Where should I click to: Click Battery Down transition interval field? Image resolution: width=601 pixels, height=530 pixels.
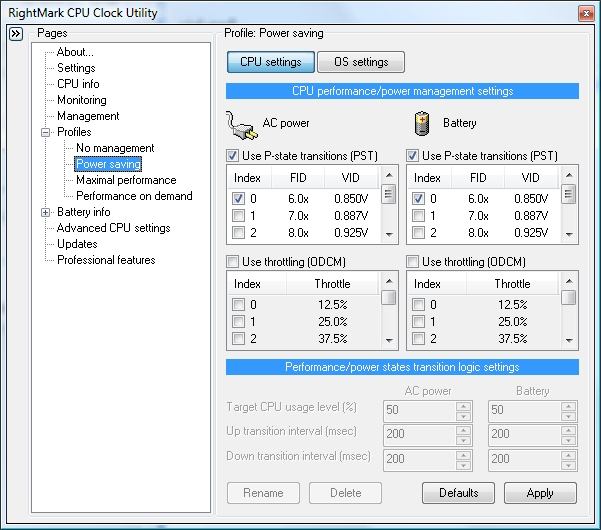pyautogui.click(x=525, y=459)
